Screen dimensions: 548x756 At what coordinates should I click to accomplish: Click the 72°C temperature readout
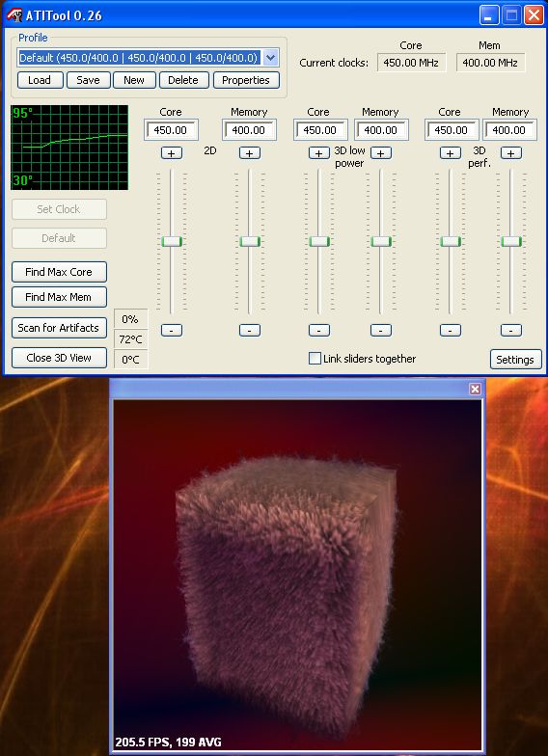pos(130,339)
